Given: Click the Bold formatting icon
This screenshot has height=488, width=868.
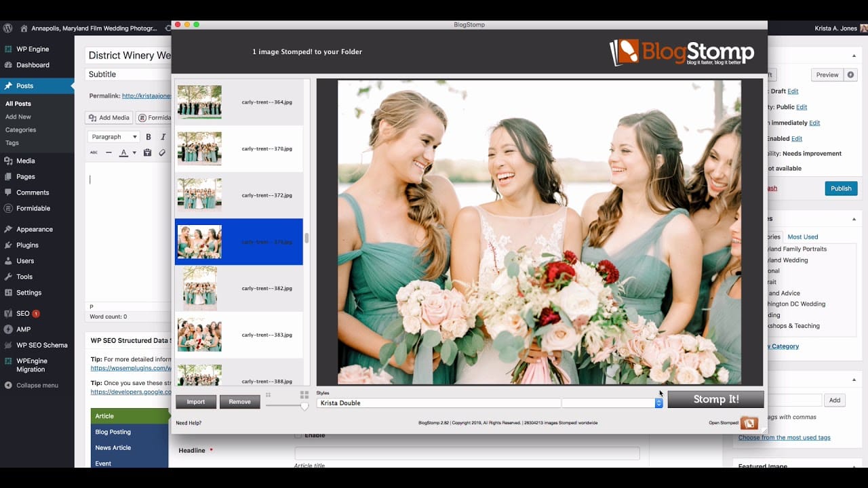Looking at the screenshot, I should click(x=149, y=137).
